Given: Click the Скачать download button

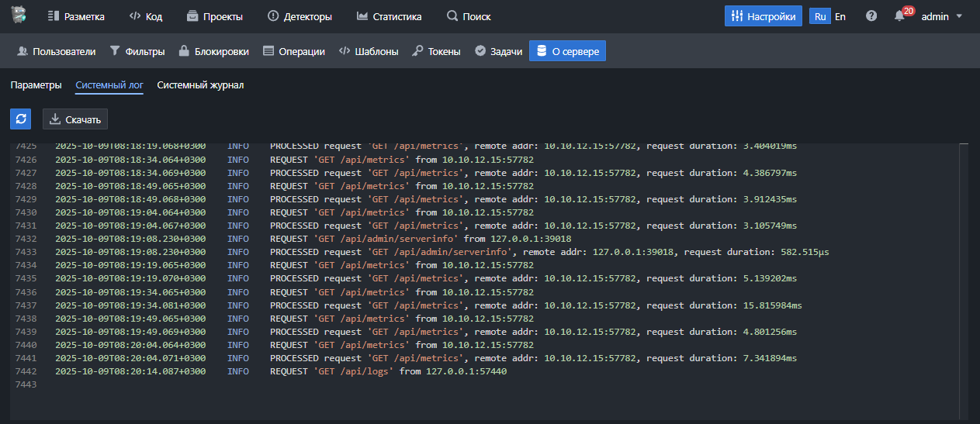Looking at the screenshot, I should [x=75, y=119].
